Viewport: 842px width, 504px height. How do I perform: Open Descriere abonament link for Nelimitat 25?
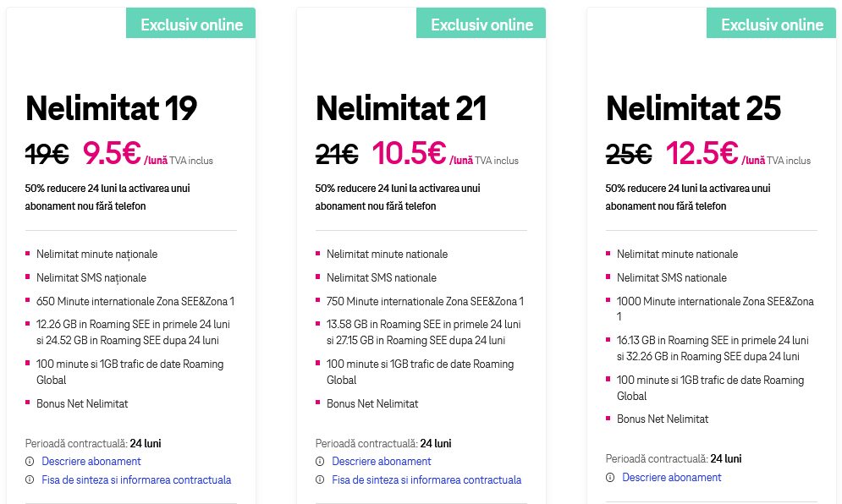click(672, 478)
